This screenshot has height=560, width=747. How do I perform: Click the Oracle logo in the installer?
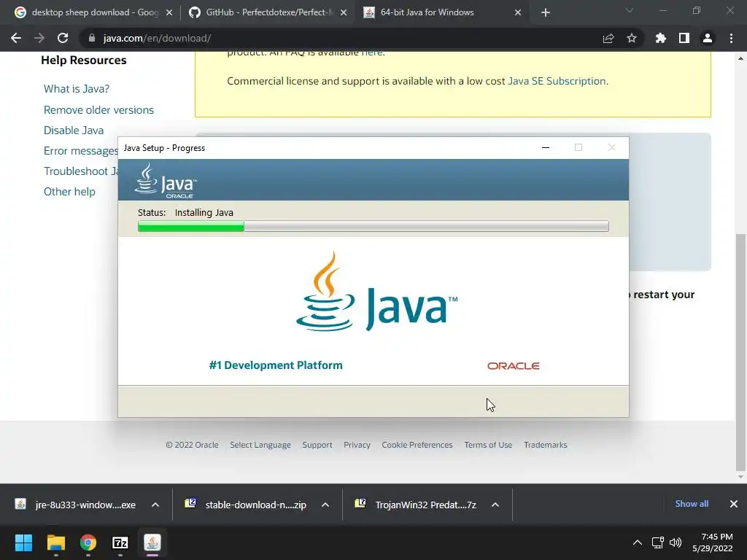tap(513, 366)
